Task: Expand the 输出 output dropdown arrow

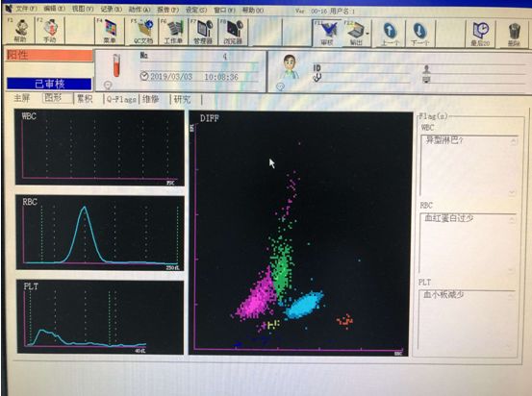Action: pos(367,34)
